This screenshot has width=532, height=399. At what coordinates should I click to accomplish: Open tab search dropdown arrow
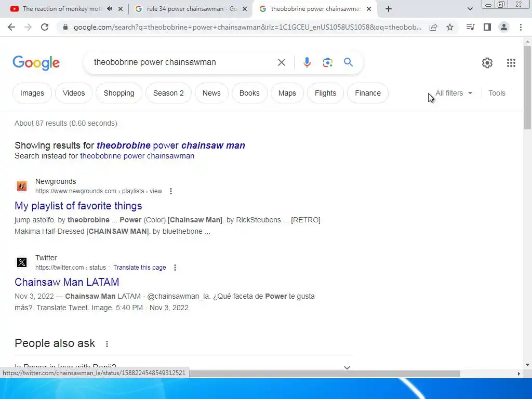tap(470, 9)
